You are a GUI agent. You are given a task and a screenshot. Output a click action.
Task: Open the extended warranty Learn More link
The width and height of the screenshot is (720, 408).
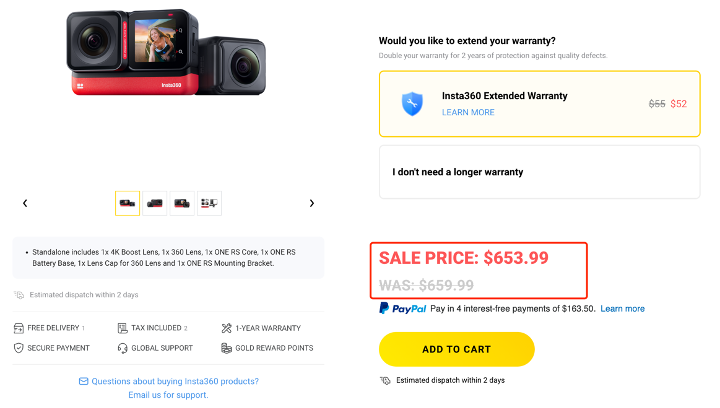tap(468, 112)
